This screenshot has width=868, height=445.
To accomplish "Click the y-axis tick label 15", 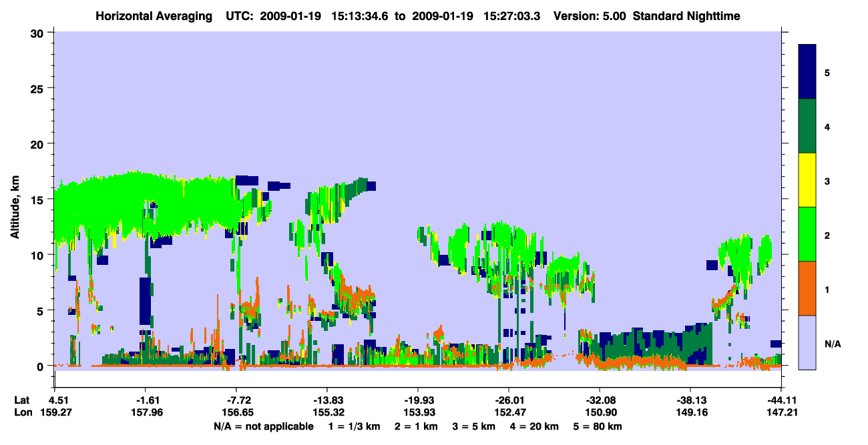I will coord(37,199).
